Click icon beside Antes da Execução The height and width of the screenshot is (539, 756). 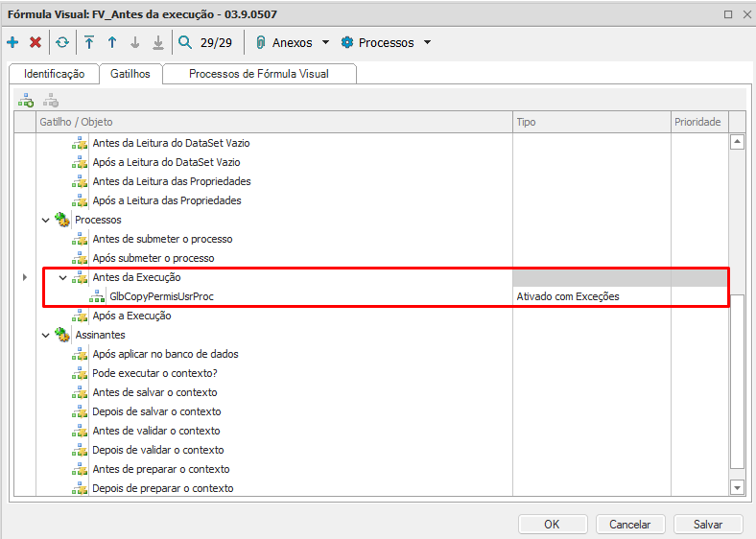80,278
